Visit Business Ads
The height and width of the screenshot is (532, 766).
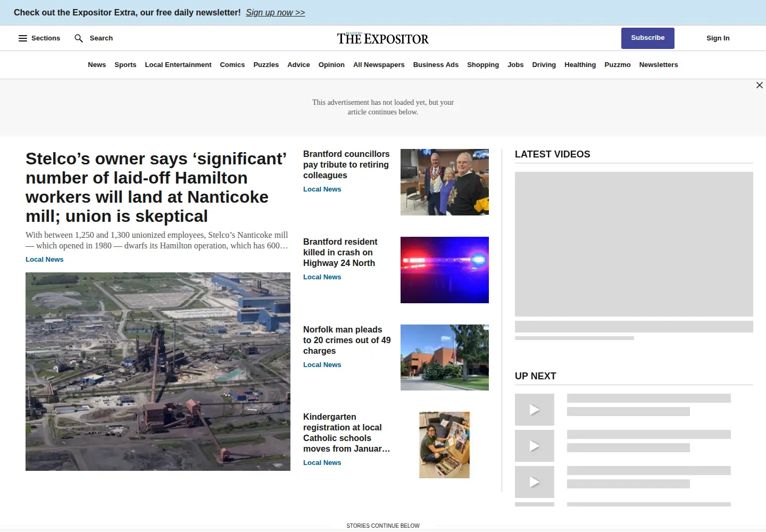coord(436,65)
